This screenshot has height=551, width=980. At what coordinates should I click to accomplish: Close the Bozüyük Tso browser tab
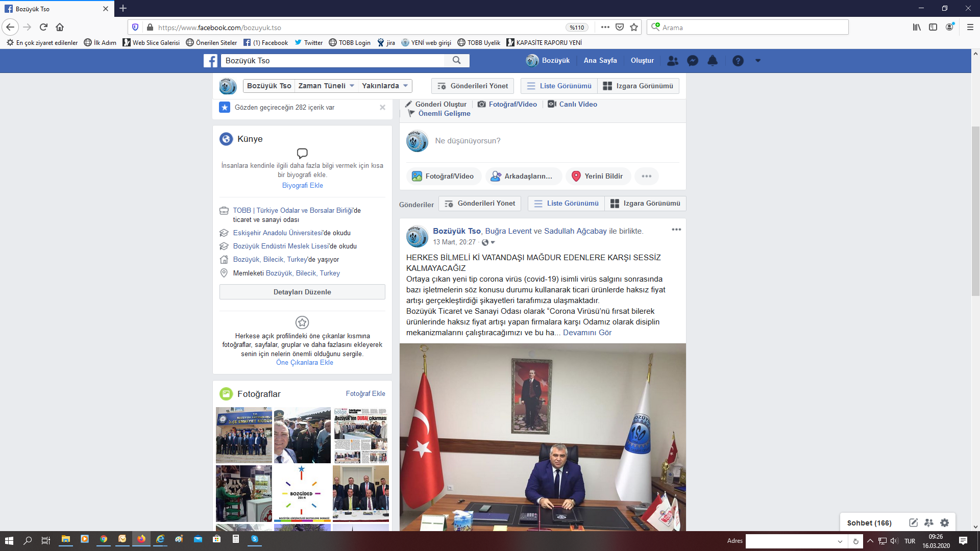[x=106, y=9]
